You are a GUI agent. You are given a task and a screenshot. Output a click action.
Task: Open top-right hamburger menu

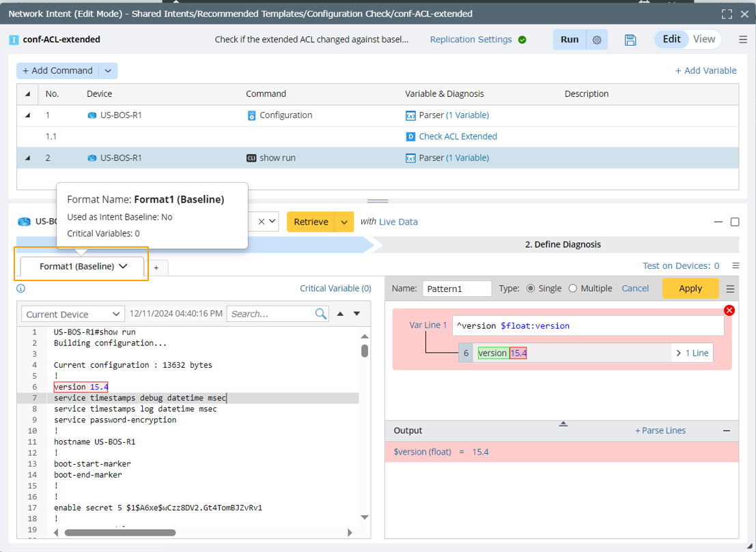click(x=743, y=40)
